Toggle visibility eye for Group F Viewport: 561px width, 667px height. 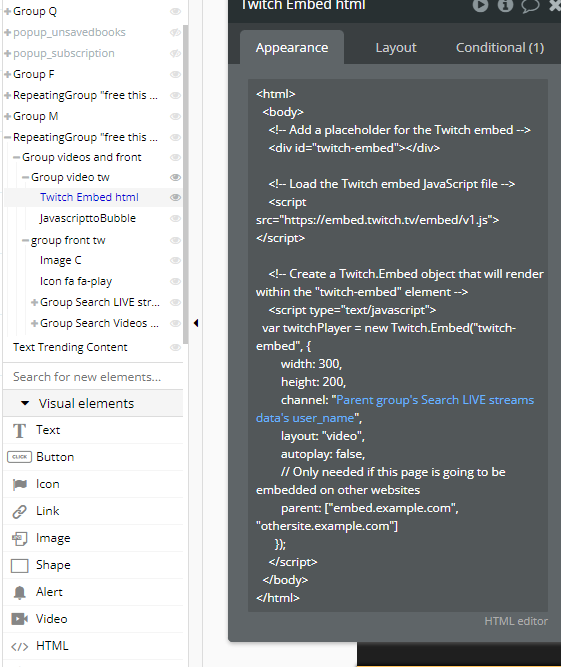click(x=175, y=74)
